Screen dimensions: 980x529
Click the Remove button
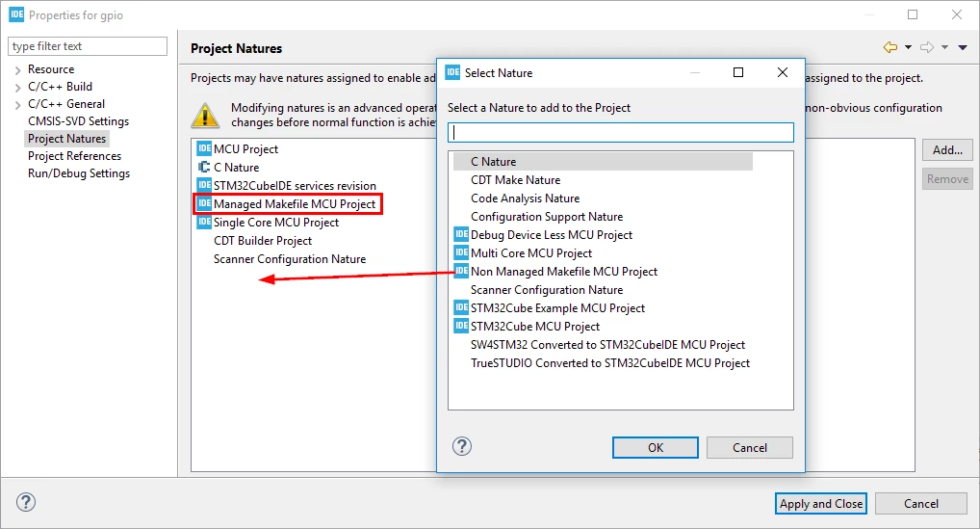click(947, 179)
